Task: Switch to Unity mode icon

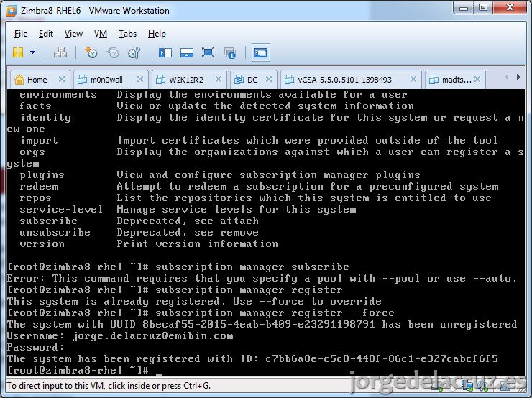Action: [x=230, y=52]
